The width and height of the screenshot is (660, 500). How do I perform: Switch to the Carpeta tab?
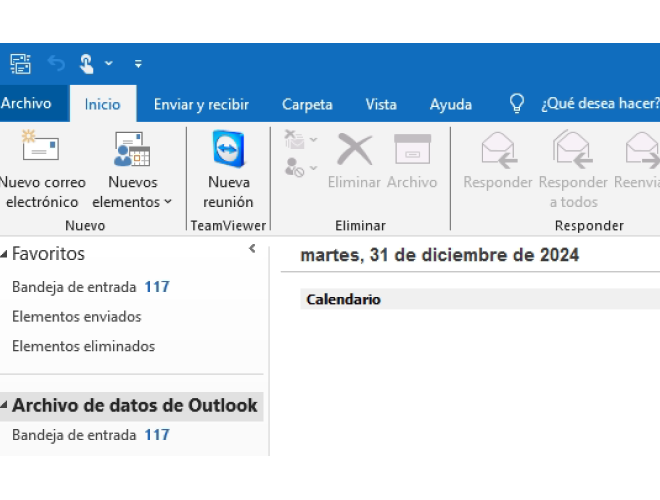[307, 104]
